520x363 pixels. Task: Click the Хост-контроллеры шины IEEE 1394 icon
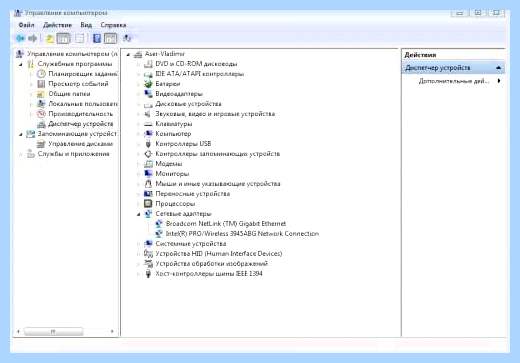pos(148,274)
